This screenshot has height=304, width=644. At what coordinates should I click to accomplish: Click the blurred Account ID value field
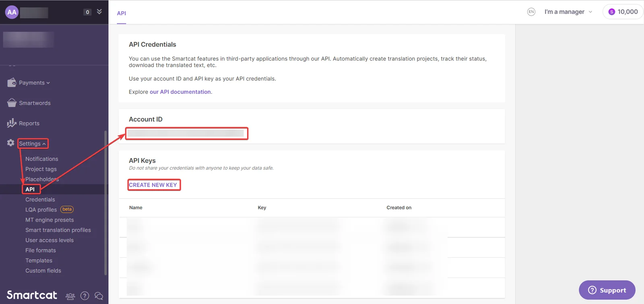(x=186, y=133)
